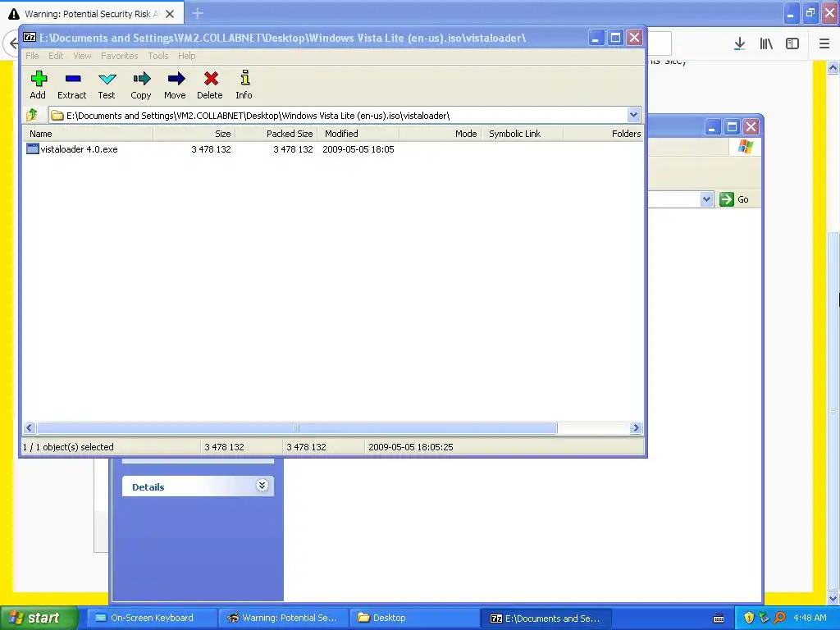Click the 7-Zip title bar icon
Image resolution: width=840 pixels, height=630 pixels.
click(30, 38)
